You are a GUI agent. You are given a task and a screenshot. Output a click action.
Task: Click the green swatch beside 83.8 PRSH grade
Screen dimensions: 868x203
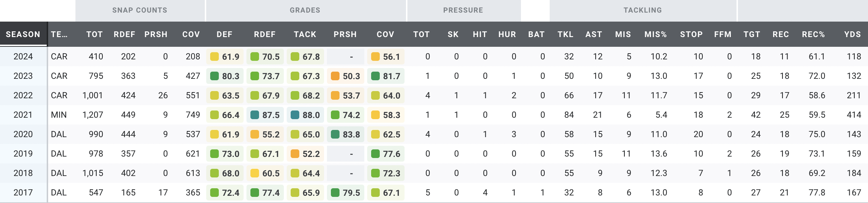click(335, 134)
